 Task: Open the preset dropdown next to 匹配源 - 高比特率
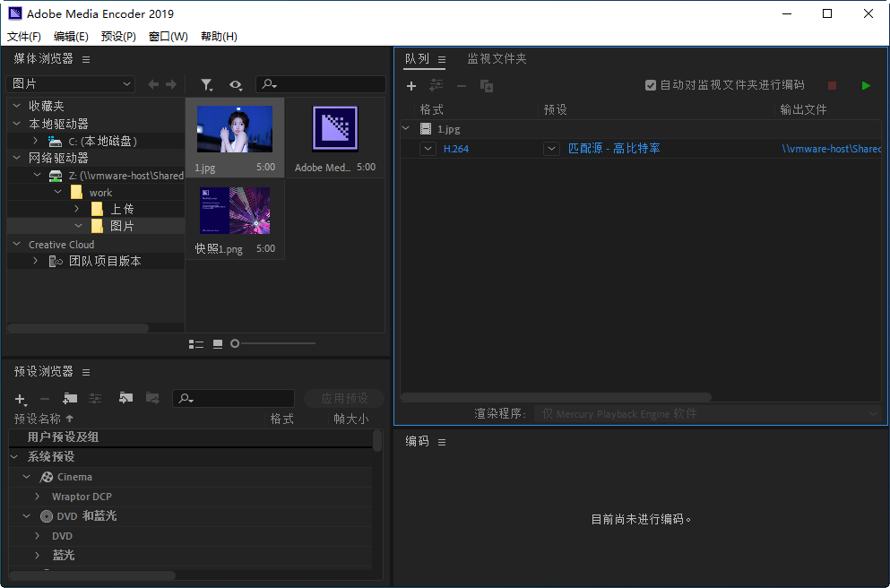pos(551,149)
